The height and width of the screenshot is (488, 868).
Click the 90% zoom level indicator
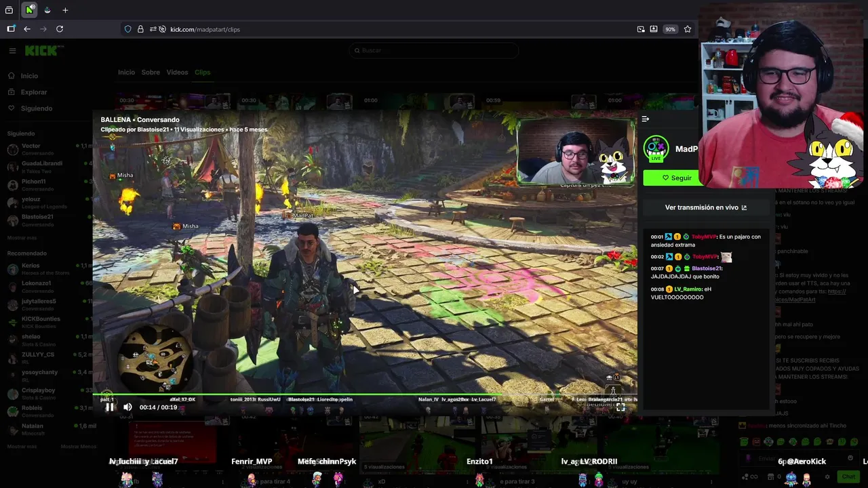pyautogui.click(x=670, y=29)
